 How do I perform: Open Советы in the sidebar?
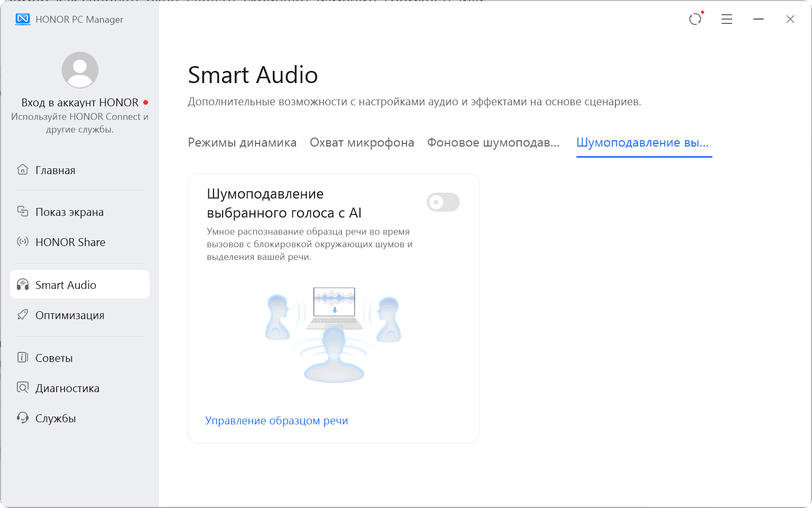coord(80,358)
